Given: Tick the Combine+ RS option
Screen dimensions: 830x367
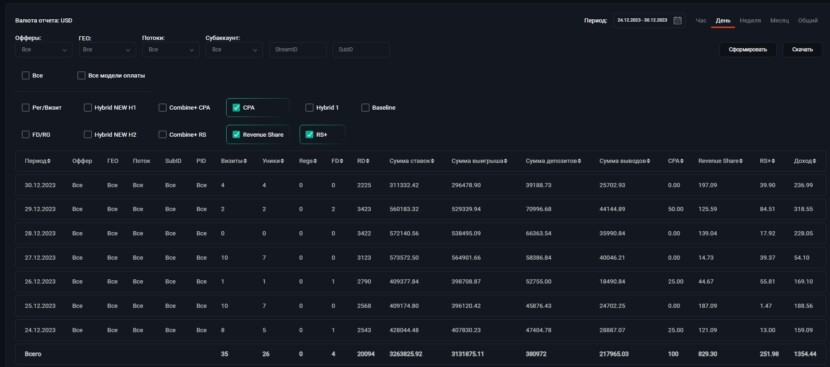Looking at the screenshot, I should coord(163,135).
